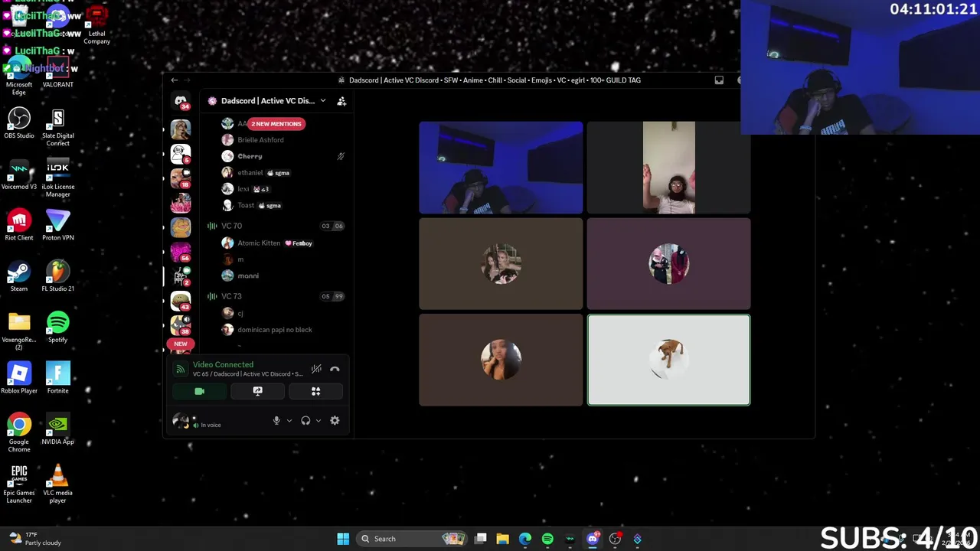Go back with Discord back arrow
Screen dimensions: 980x551
coord(175,80)
